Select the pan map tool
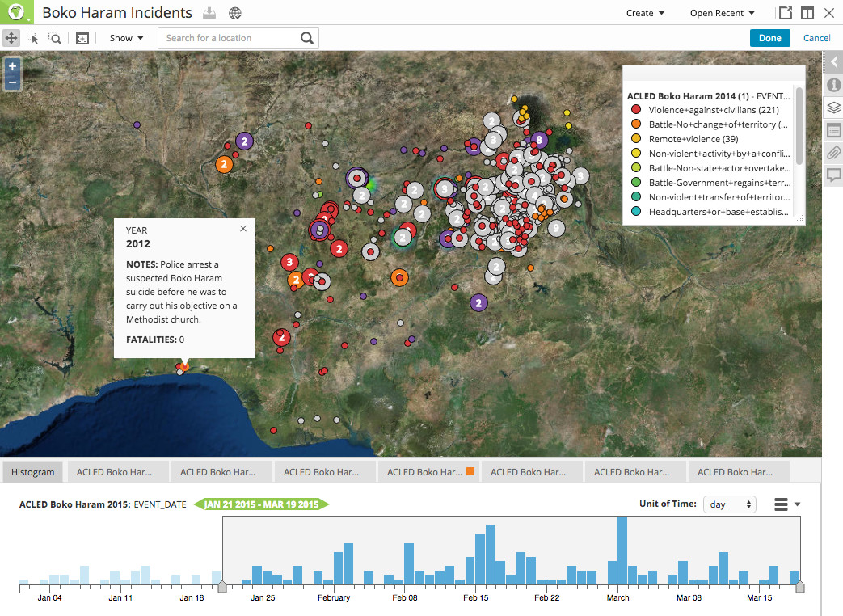 click(11, 38)
